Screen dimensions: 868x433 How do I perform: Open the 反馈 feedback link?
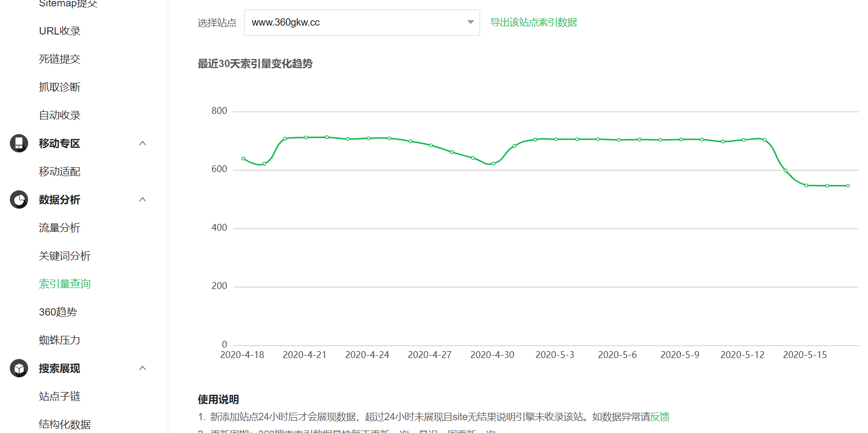pos(660,417)
